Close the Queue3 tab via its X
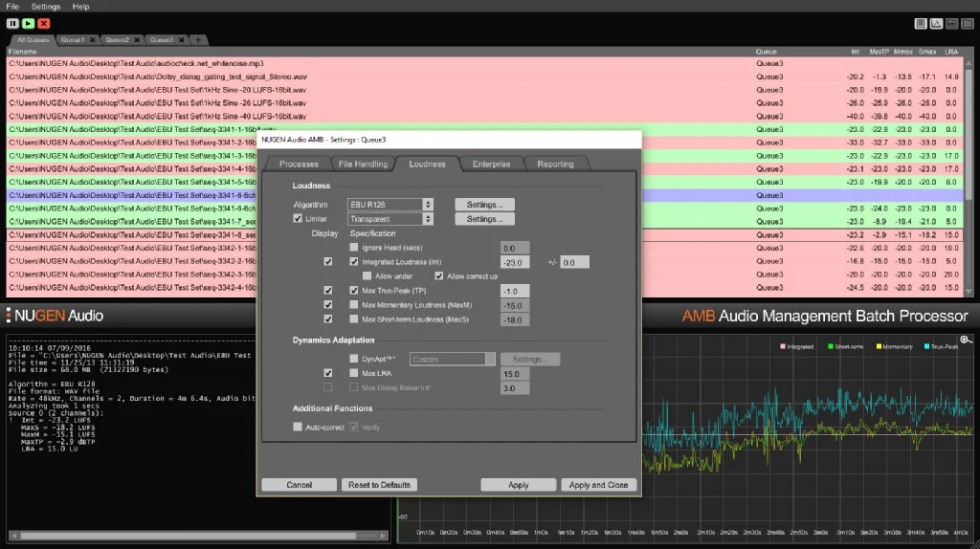The width and height of the screenshot is (980, 549). pyautogui.click(x=181, y=40)
